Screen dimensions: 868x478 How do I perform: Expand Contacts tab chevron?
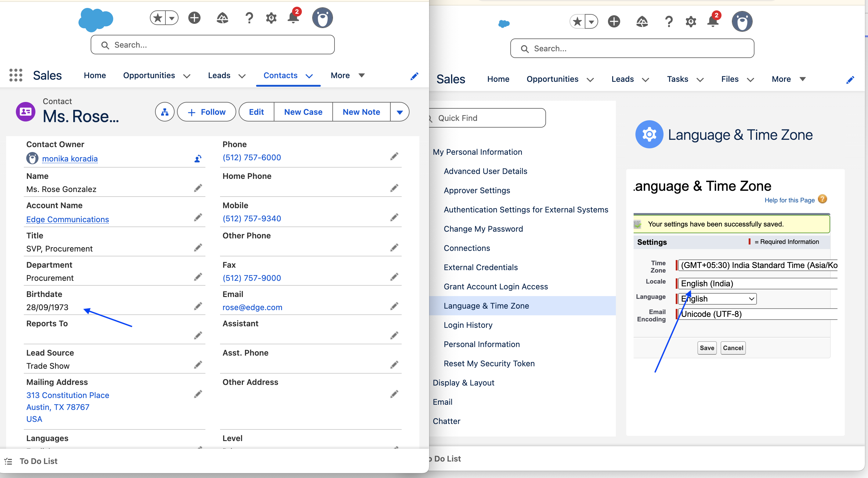tap(309, 76)
